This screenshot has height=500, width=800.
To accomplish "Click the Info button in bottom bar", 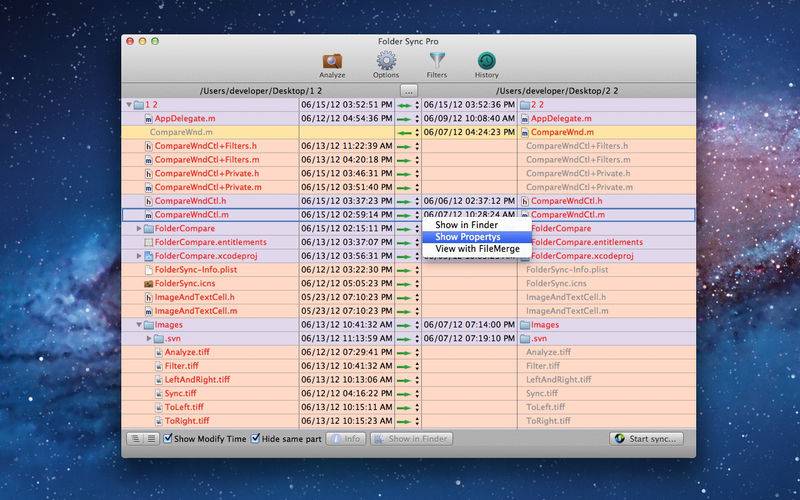I will [x=346, y=439].
